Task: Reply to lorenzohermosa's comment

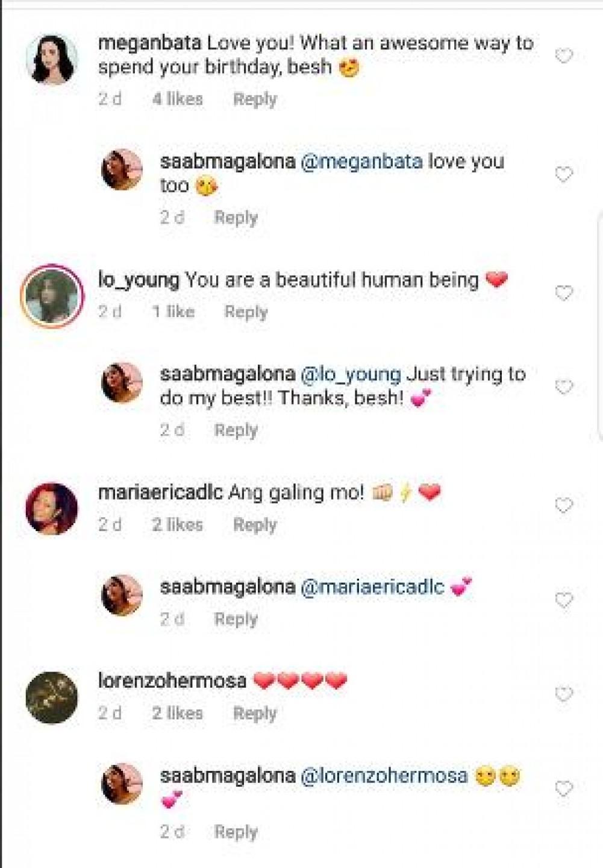Action: pyautogui.click(x=255, y=714)
